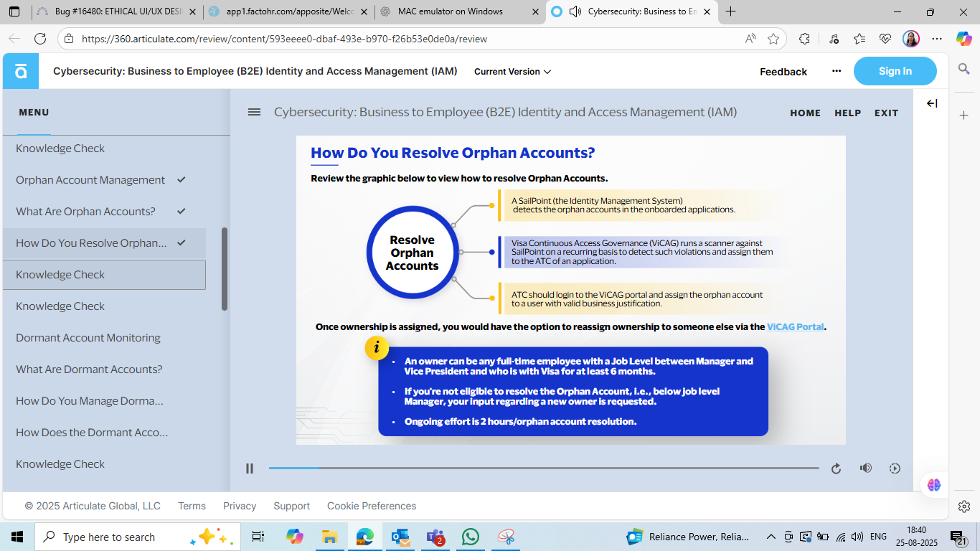Image resolution: width=980 pixels, height=551 pixels.
Task: Open Cookie Preferences footer link
Action: click(372, 506)
